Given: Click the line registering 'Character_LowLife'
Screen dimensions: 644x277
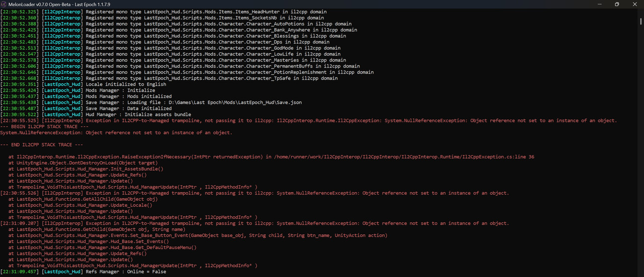Looking at the screenshot, I should (x=171, y=54).
